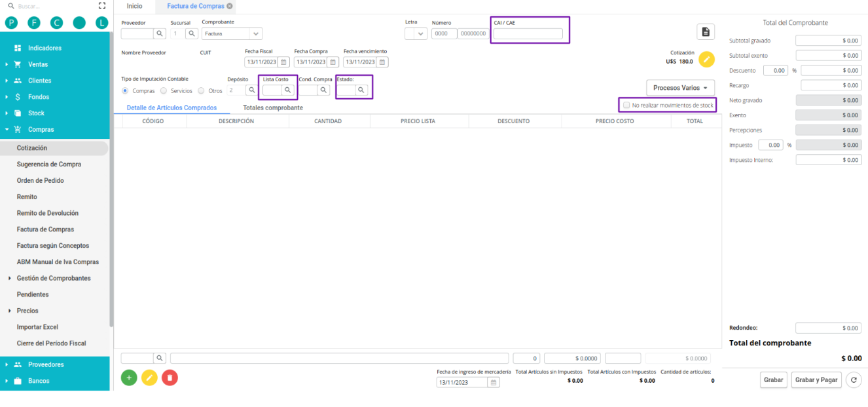Click the circular refresh button beside Grabar y Pagar
Image resolution: width=868 pixels, height=407 pixels.
[854, 379]
